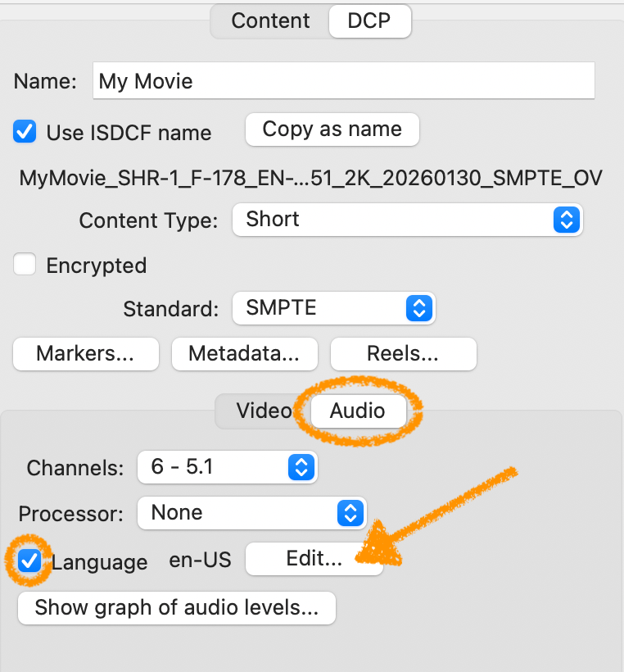Click the en-US language label
Viewport: 624px width, 672px height.
point(200,561)
